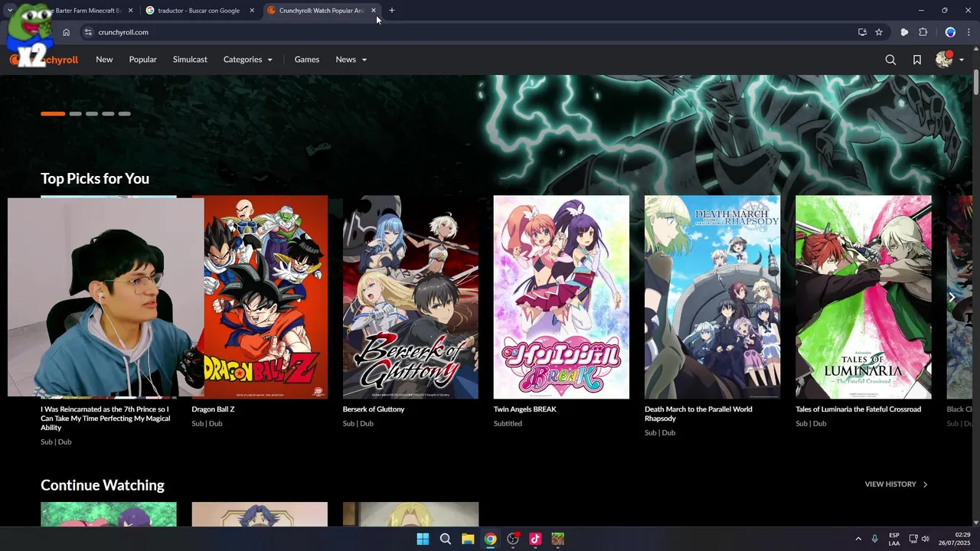The height and width of the screenshot is (551, 980).
Task: Open Tales of Luminaria poster
Action: tap(864, 297)
